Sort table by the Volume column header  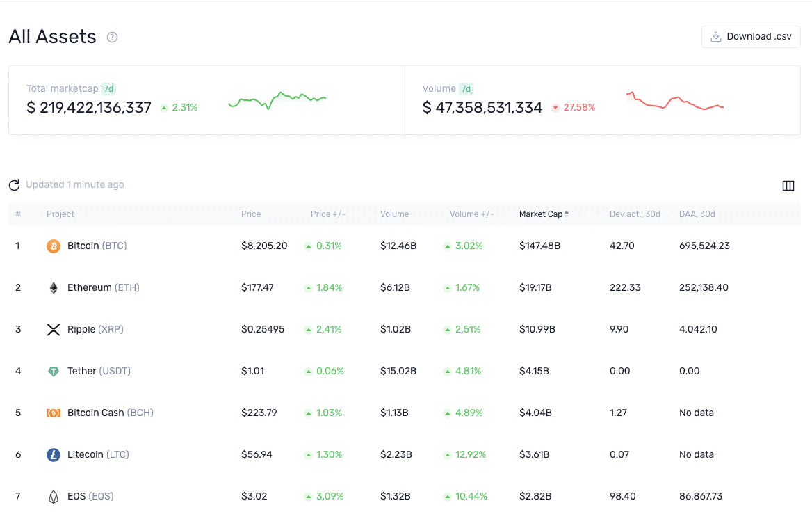[395, 214]
